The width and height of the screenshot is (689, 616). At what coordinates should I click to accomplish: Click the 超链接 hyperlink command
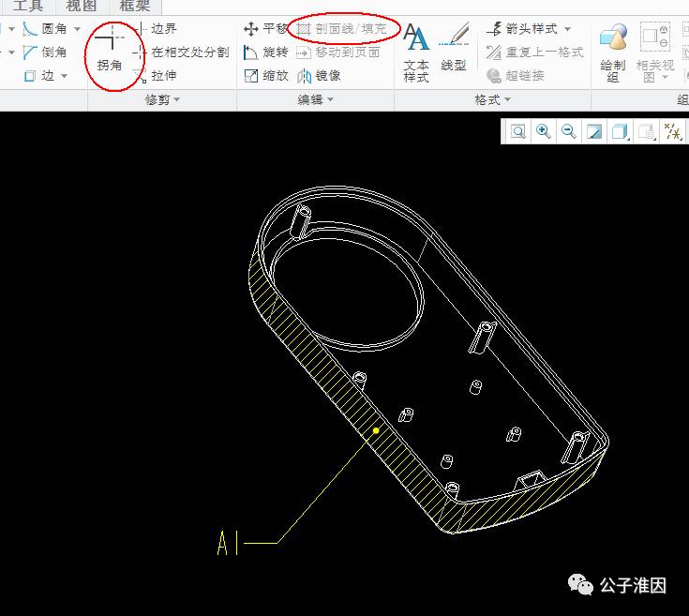click(x=516, y=76)
